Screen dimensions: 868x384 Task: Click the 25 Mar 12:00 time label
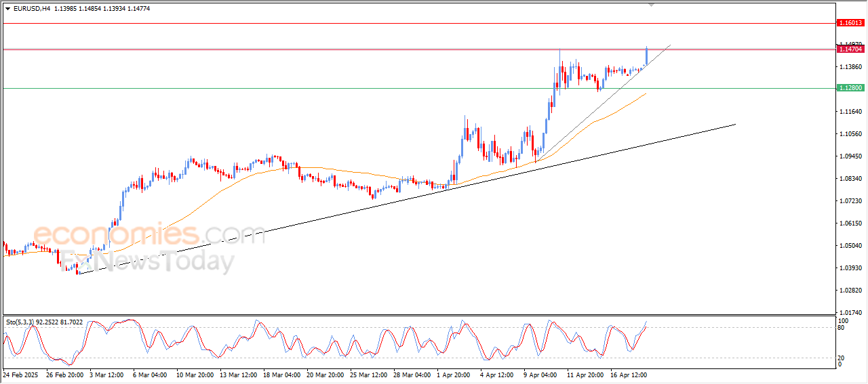click(370, 374)
